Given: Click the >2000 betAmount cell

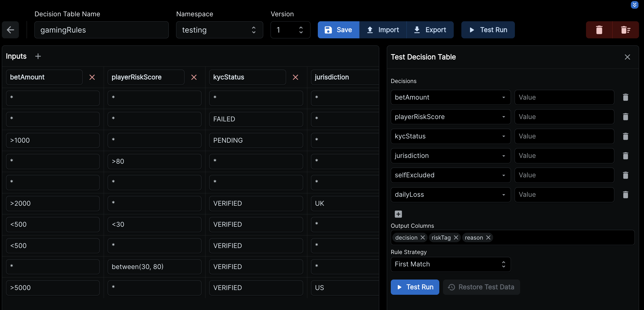Looking at the screenshot, I should click(x=53, y=203).
